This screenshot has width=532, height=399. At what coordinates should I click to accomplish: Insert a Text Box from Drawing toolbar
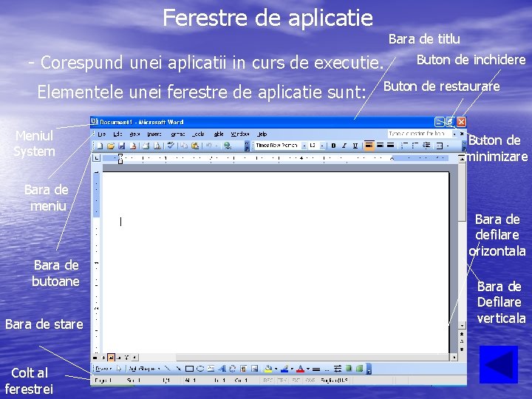211,369
